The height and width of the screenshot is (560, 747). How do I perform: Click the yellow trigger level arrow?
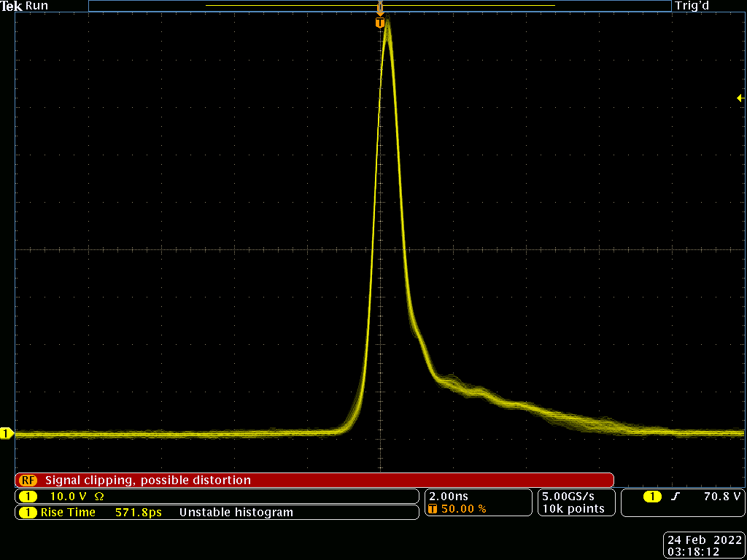pos(740,98)
